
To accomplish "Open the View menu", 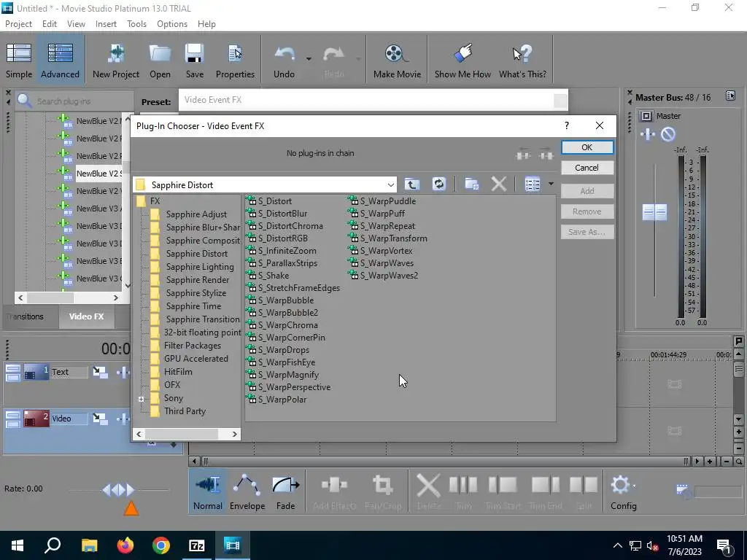I will [76, 24].
